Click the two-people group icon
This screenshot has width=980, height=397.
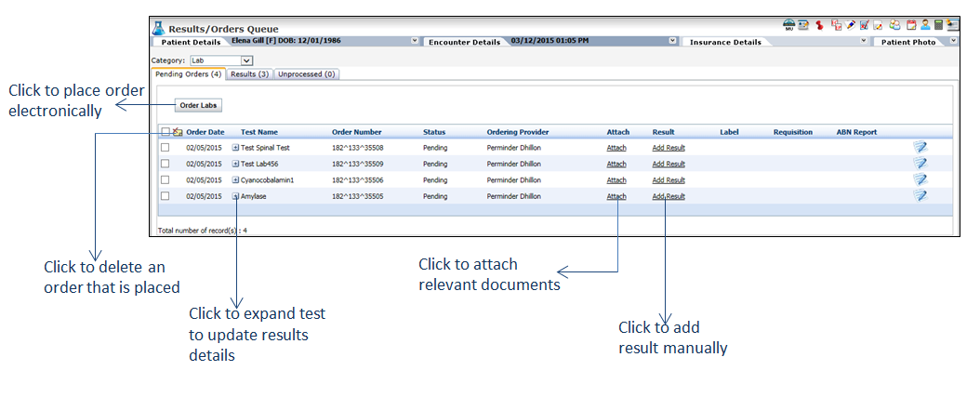894,25
